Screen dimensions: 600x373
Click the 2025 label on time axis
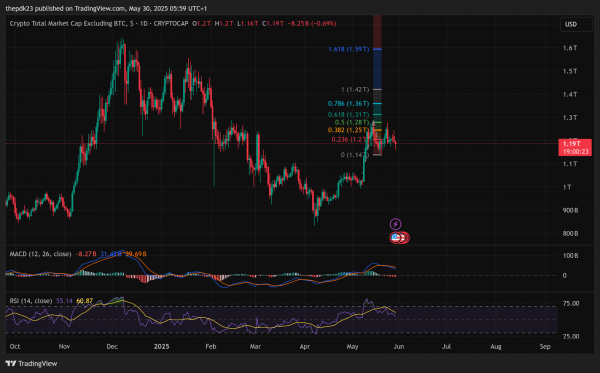coord(161,346)
